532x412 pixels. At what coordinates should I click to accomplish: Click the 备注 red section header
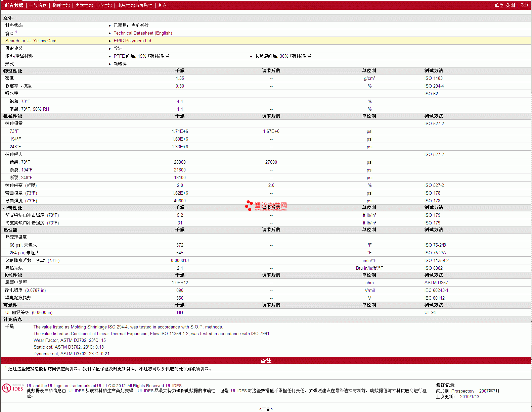266,360
